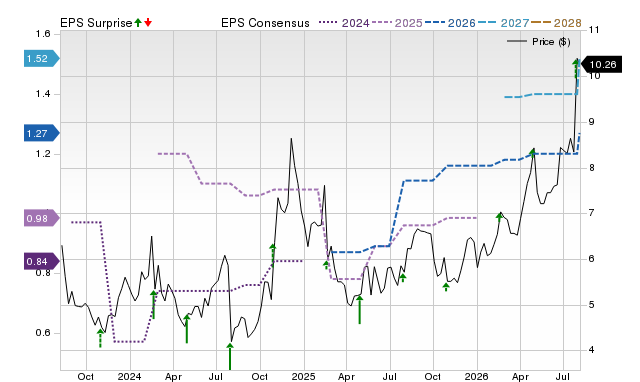This screenshot has width=640, height=382.
Task: Click the 0.84 dark purple value tag
Action: coord(42,262)
